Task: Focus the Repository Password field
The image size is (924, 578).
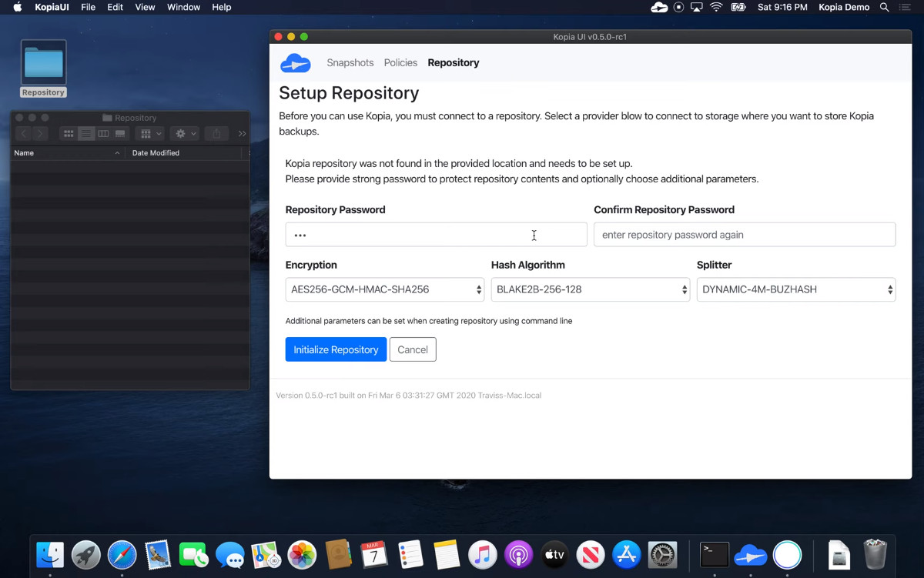Action: coord(436,235)
